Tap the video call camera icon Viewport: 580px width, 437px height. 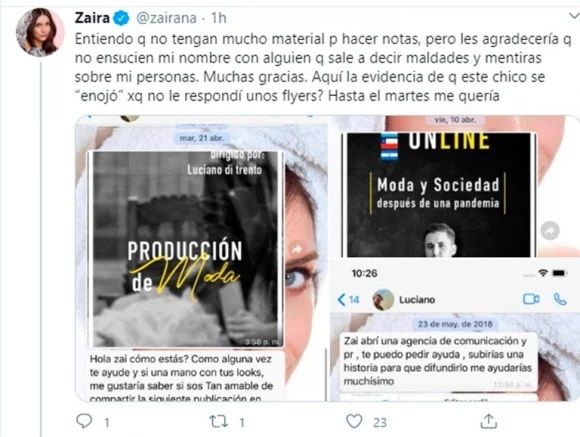coord(531,299)
